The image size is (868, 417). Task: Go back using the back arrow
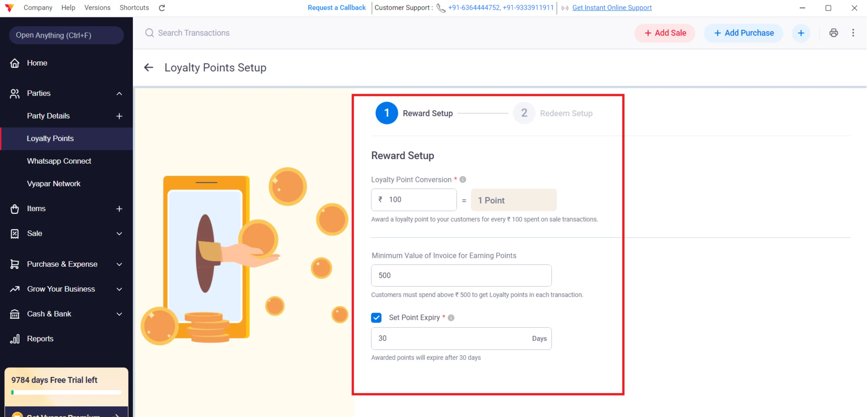[148, 67]
